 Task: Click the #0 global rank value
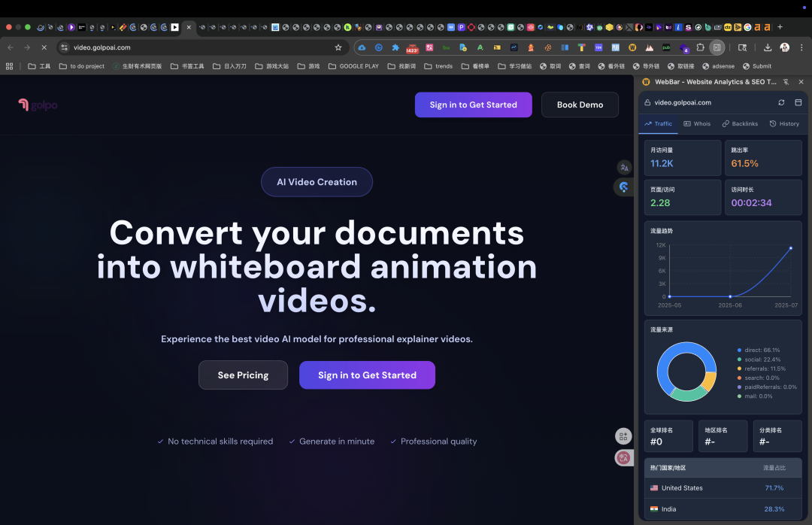[656, 442]
